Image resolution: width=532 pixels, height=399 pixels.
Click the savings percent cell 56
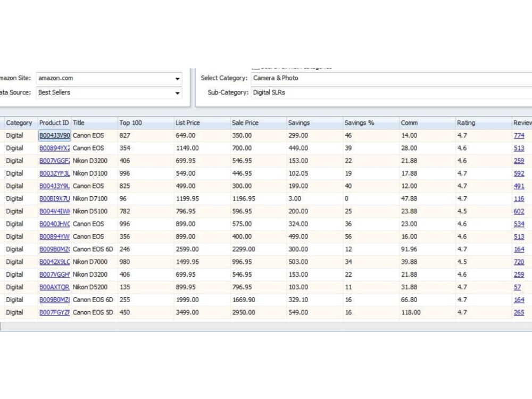click(x=371, y=237)
